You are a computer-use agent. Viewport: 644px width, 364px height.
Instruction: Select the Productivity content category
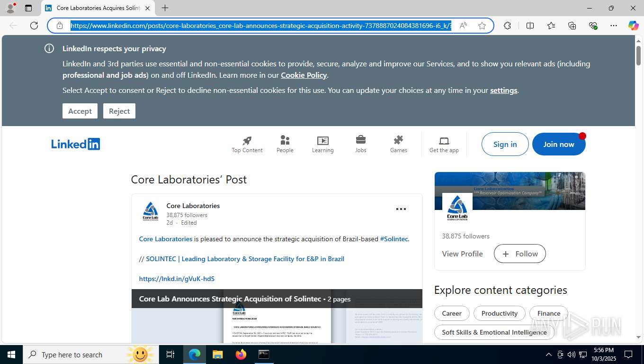500,313
